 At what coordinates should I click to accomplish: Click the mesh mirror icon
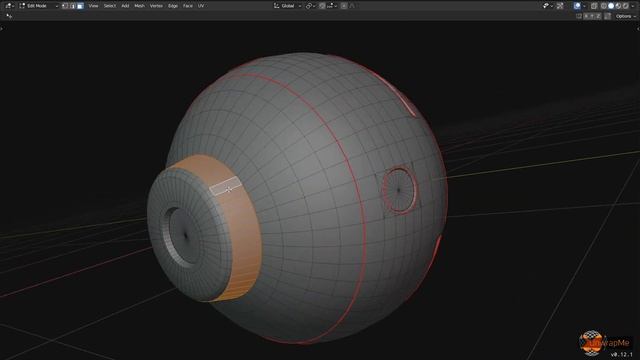579,16
